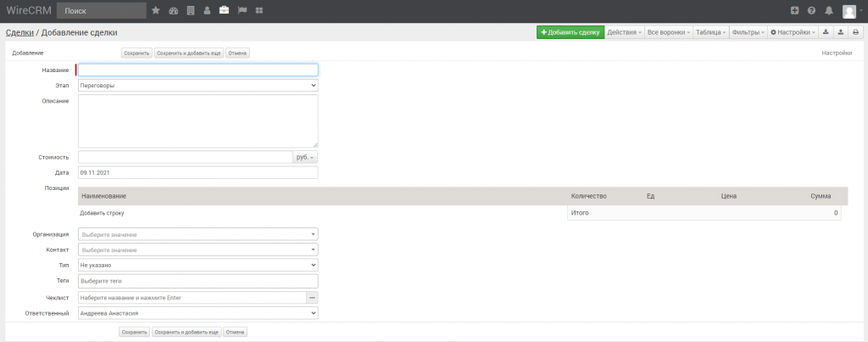
Task: Expand the Этап dropdown showing Переговоры
Action: pos(198,86)
